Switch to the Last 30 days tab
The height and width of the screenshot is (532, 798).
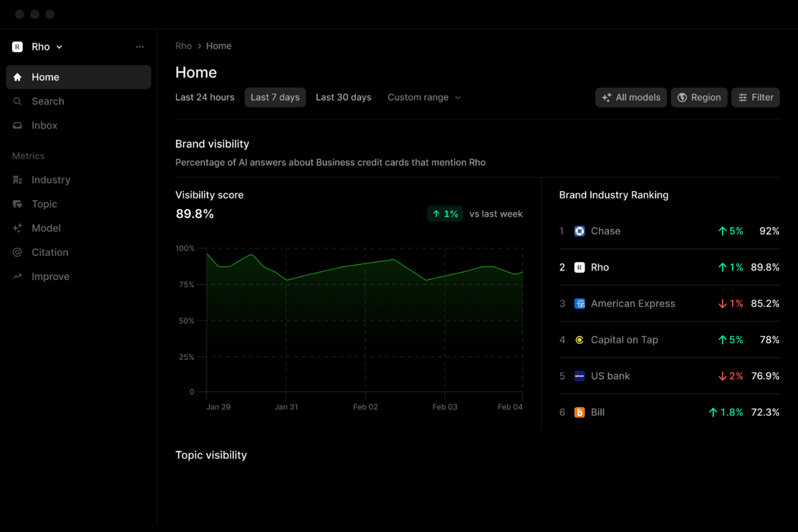tap(343, 97)
